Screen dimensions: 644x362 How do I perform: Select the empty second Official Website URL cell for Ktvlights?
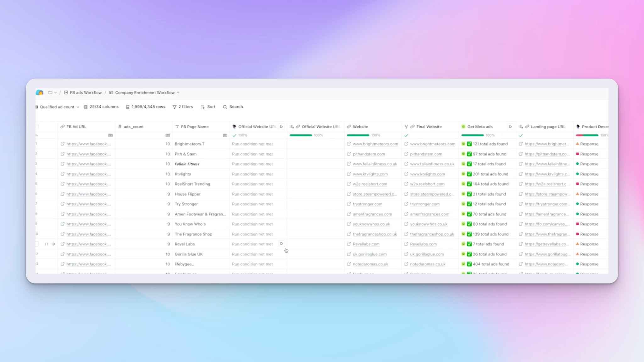pyautogui.click(x=315, y=174)
